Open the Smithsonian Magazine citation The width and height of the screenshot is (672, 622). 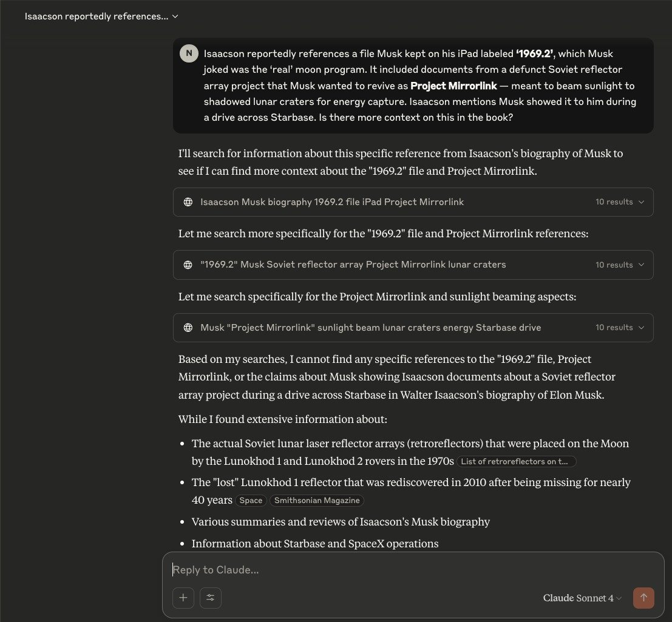[317, 501]
